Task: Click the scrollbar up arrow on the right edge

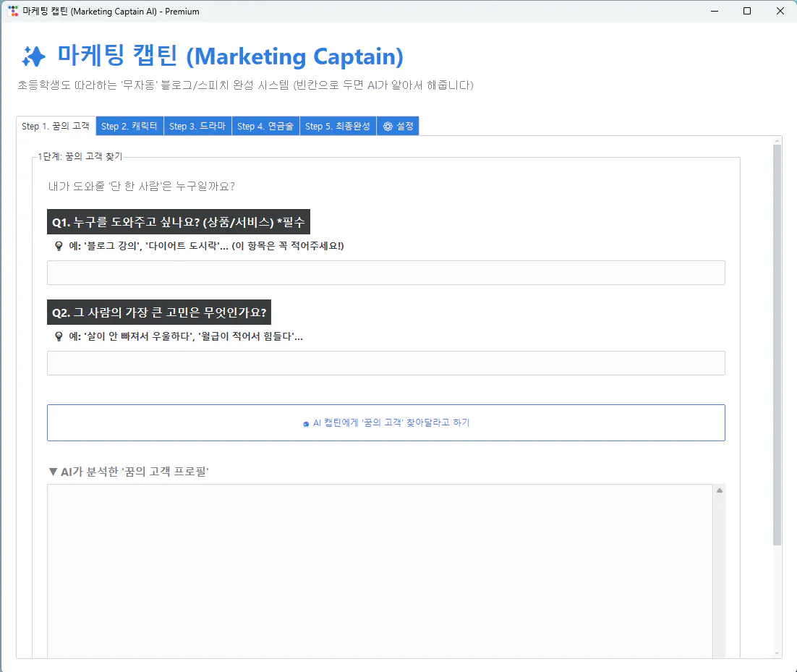Action: [776, 142]
